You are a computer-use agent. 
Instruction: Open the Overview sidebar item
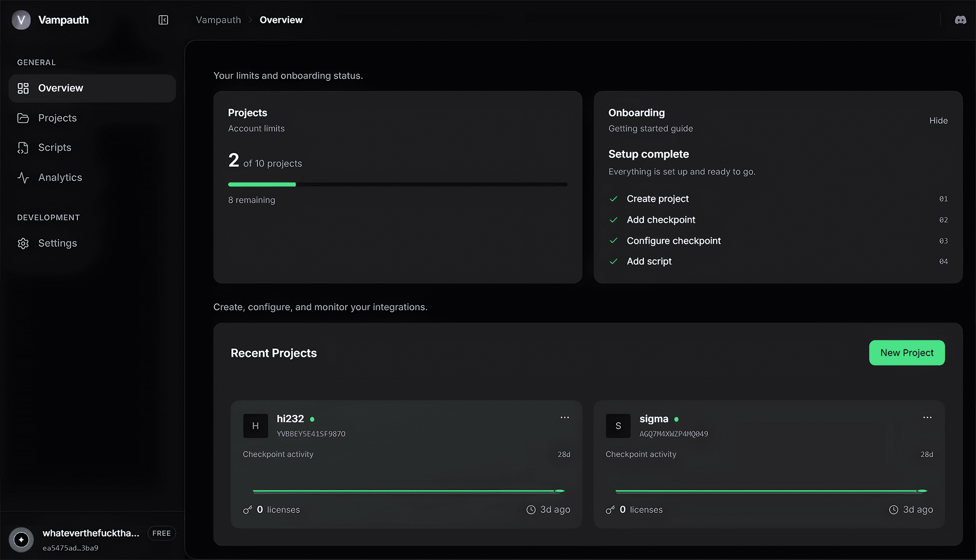tap(92, 88)
